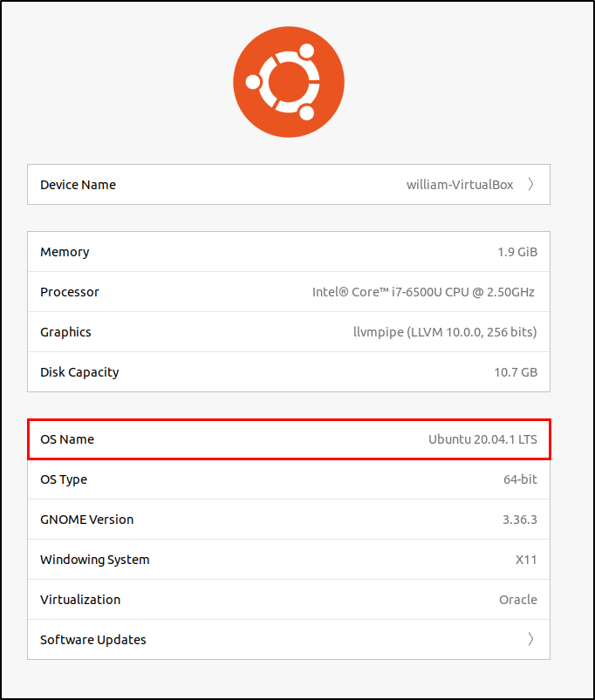The height and width of the screenshot is (700, 595).
Task: Select the device name value william-VirtualBox
Action: 460,185
